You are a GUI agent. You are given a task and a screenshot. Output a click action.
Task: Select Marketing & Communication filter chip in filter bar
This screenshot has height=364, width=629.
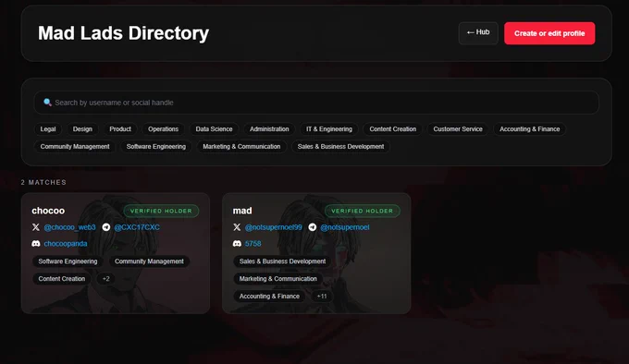pyautogui.click(x=241, y=147)
